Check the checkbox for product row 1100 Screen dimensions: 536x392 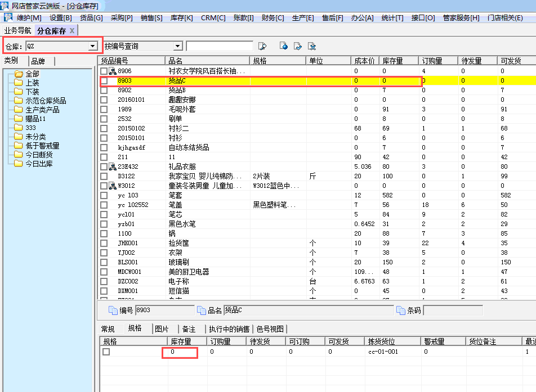(104, 233)
